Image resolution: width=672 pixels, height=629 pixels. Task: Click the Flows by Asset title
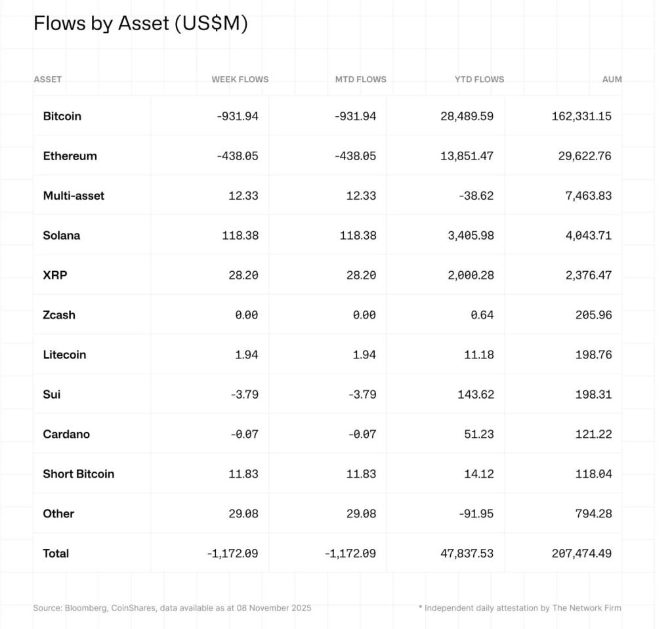coord(140,24)
